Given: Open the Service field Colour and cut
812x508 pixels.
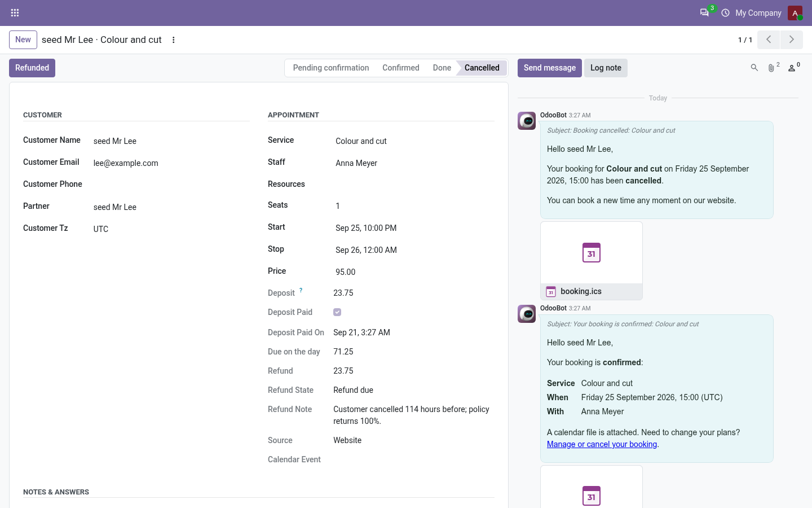Looking at the screenshot, I should [x=414, y=141].
